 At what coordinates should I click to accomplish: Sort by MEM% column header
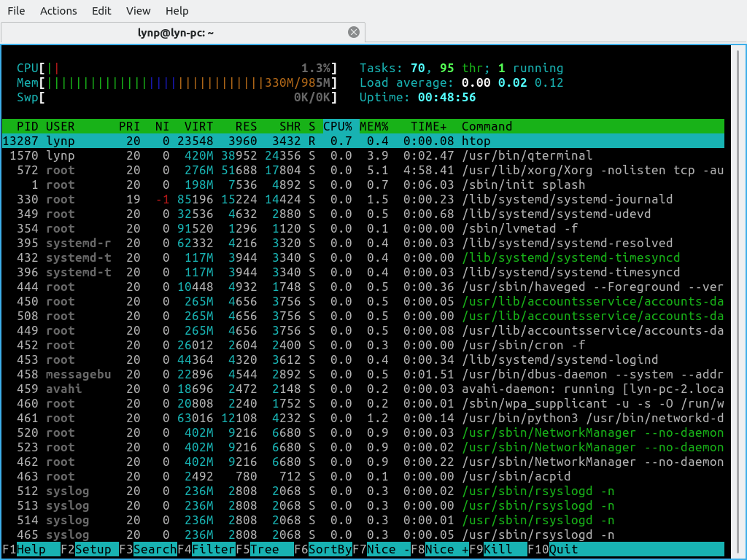tap(374, 126)
